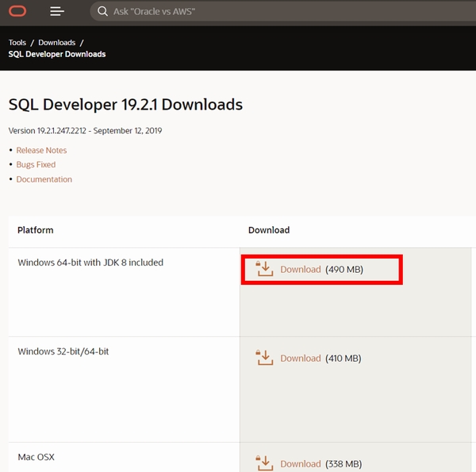
Task: Go to Downloads breadcrumb
Action: coord(57,43)
